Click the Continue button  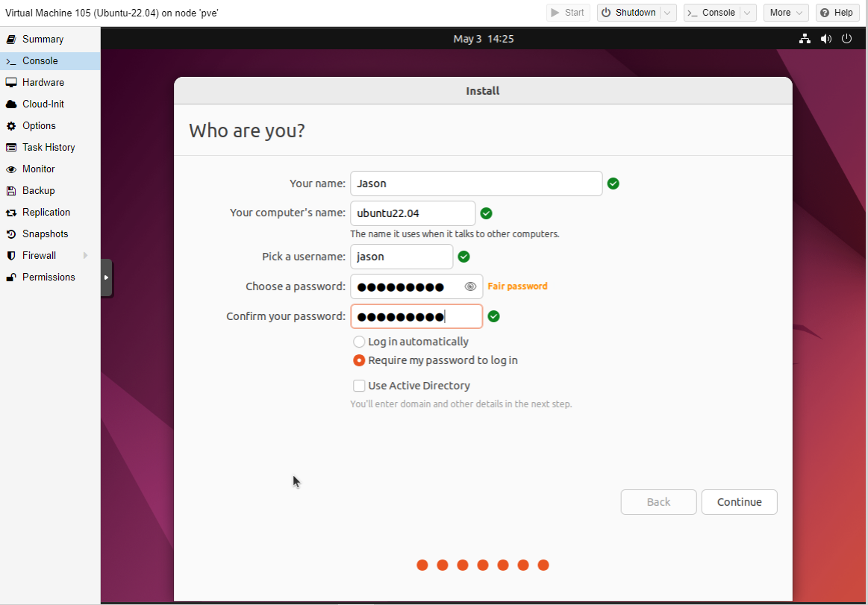tap(739, 502)
